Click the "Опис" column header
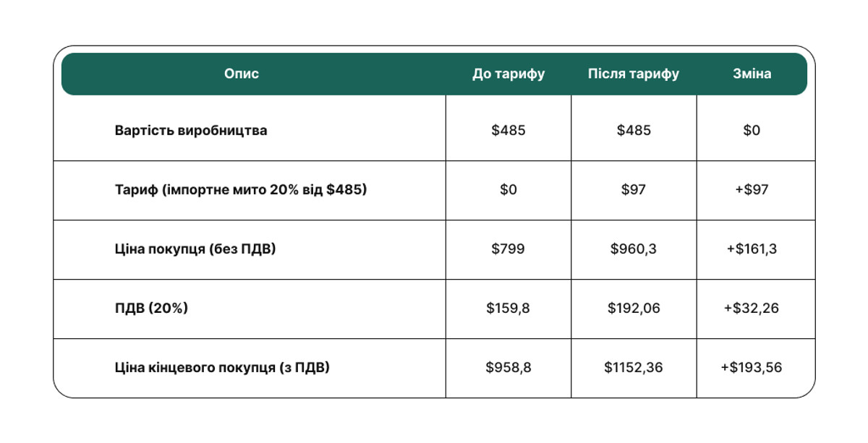868x443 pixels. click(x=242, y=74)
